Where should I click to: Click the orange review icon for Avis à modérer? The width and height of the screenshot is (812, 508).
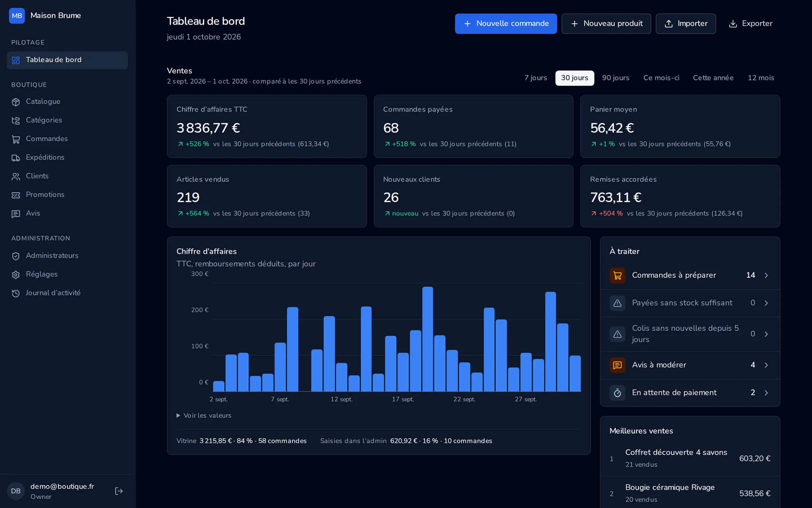pyautogui.click(x=617, y=365)
